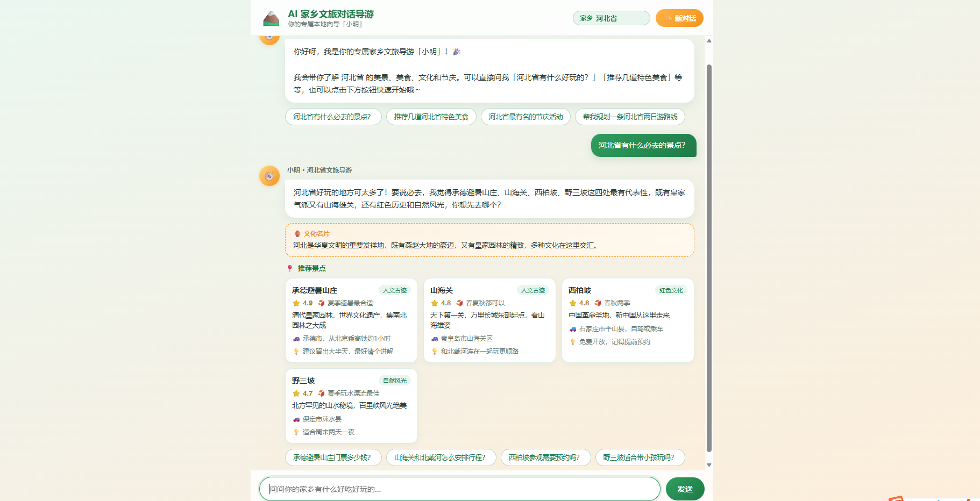Open the 承德避暑山庄 attraction card title
The width and height of the screenshot is (980, 501).
click(315, 290)
